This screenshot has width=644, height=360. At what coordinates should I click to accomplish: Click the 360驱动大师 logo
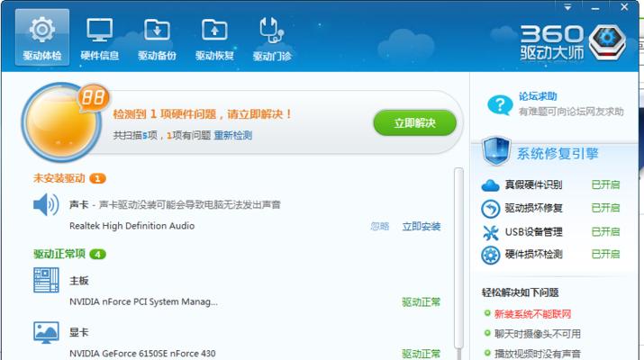click(x=573, y=42)
